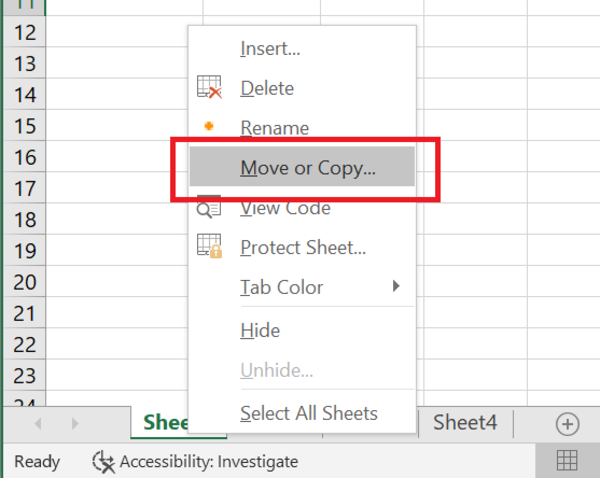Click Hide in the sheet context menu
The height and width of the screenshot is (478, 600).
click(302, 330)
